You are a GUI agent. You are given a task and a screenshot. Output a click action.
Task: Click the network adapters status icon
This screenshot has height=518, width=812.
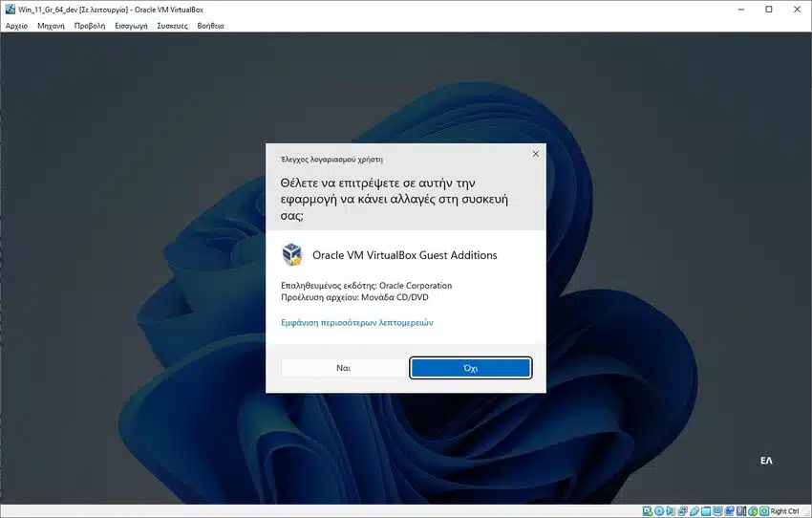pyautogui.click(x=682, y=511)
